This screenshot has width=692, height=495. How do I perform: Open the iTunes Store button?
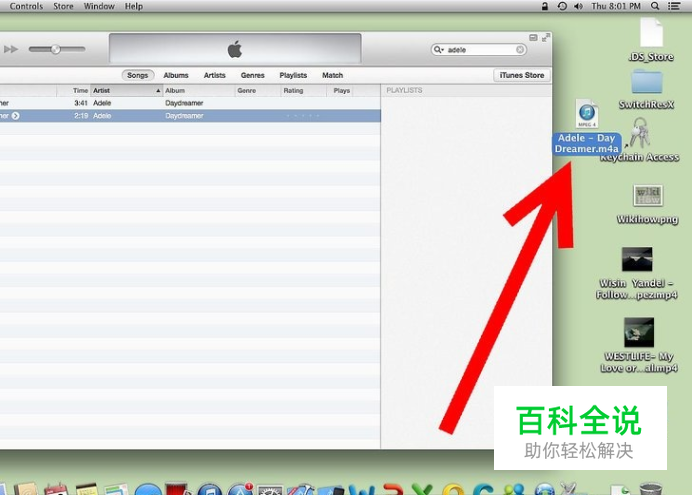pos(522,75)
